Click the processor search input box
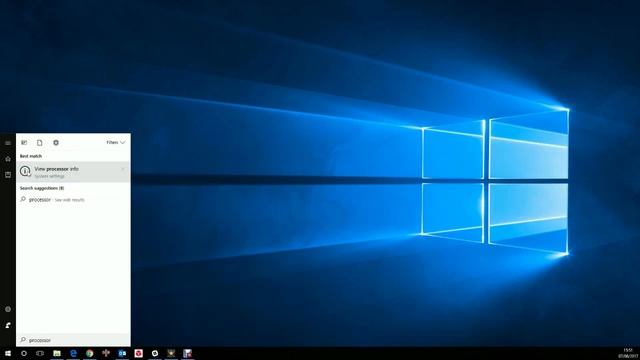Viewport: 640px width, 360px height. (73, 340)
